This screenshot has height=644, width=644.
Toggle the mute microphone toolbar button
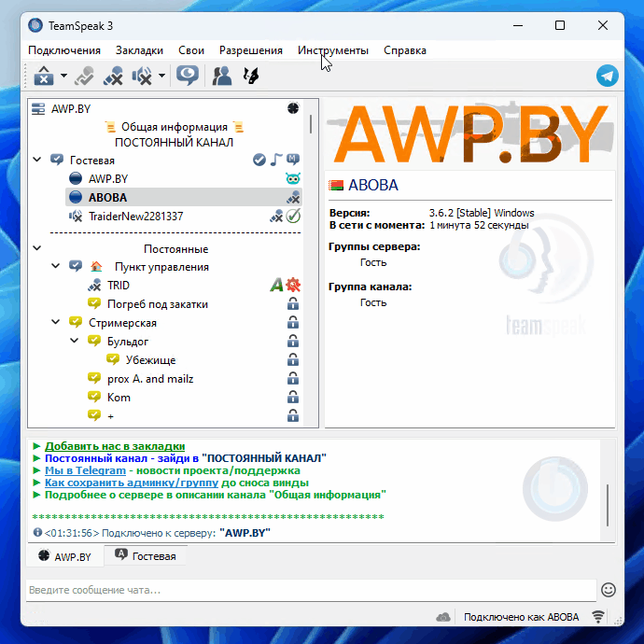pos(113,76)
